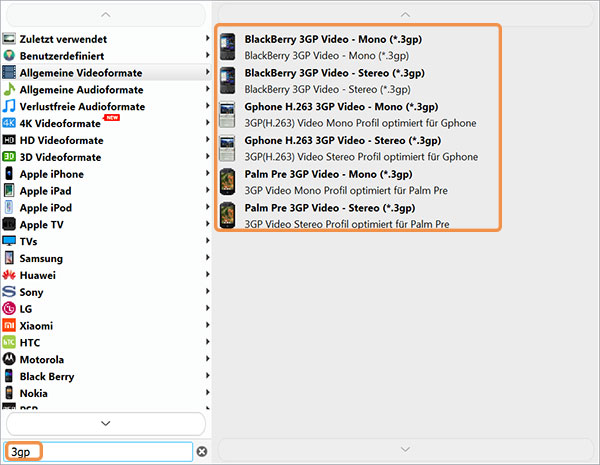Expand the Nokia submenu arrow

[x=207, y=392]
